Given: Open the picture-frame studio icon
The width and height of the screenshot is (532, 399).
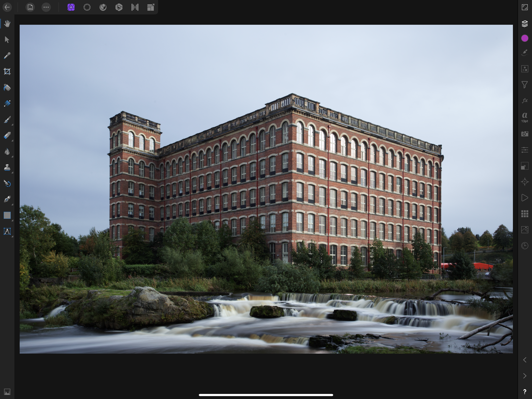Looking at the screenshot, I should click(525, 230).
